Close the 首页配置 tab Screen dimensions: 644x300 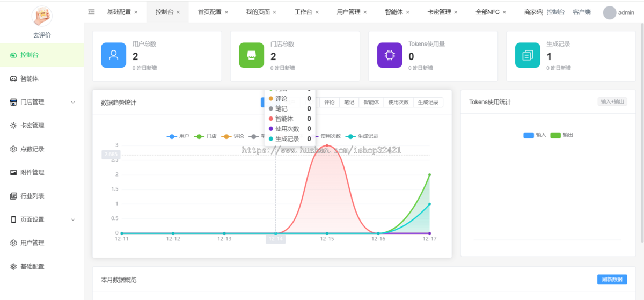(x=226, y=12)
